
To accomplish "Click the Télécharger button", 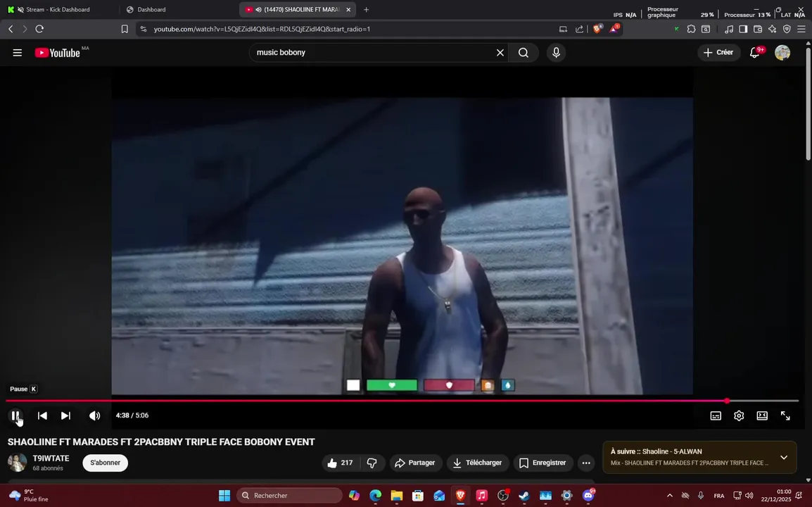I will point(478,463).
